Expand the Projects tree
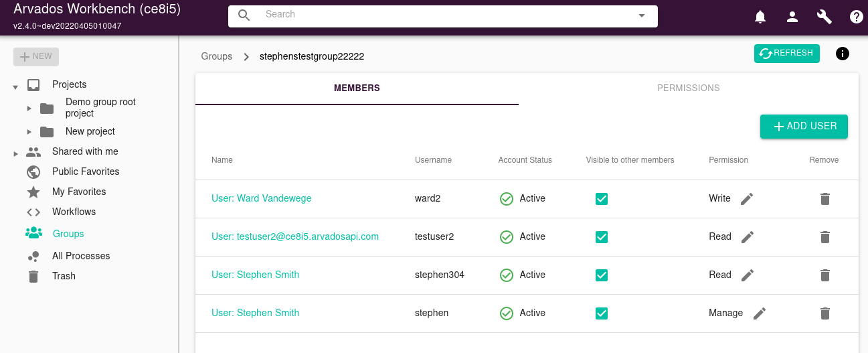The height and width of the screenshot is (353, 868). (15, 86)
